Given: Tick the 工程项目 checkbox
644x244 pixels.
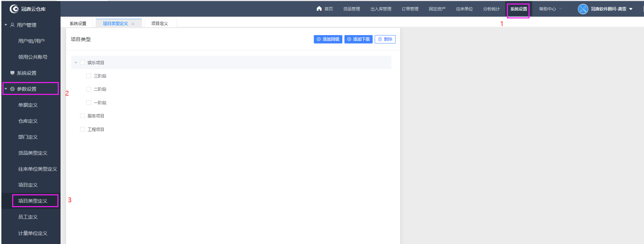Looking at the screenshot, I should pos(82,129).
